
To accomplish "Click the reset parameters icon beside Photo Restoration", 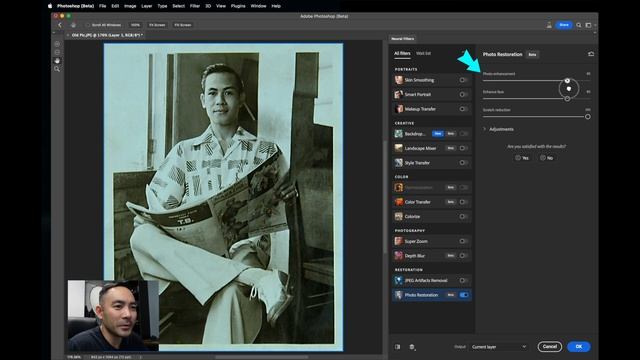I will pos(591,54).
